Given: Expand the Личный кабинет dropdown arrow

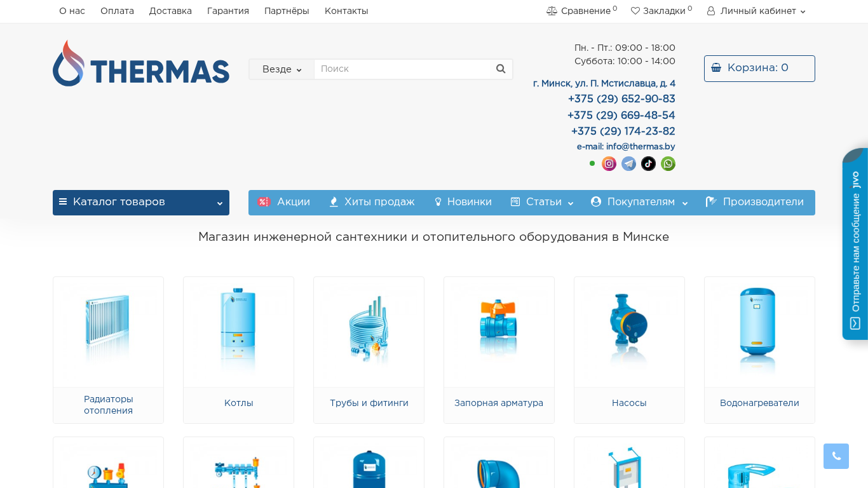Looking at the screenshot, I should click(x=803, y=11).
